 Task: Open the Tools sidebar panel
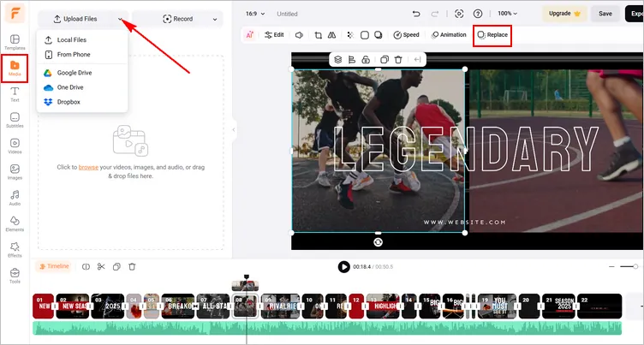pyautogui.click(x=15, y=276)
